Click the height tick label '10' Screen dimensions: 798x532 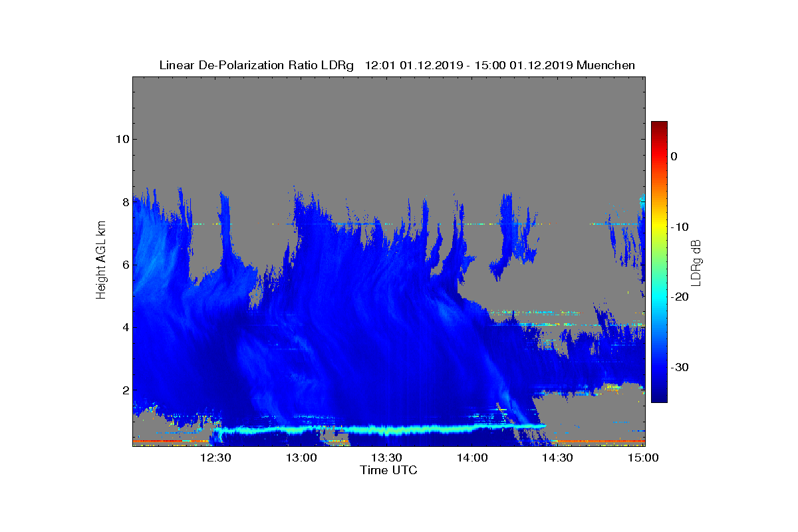[122, 139]
